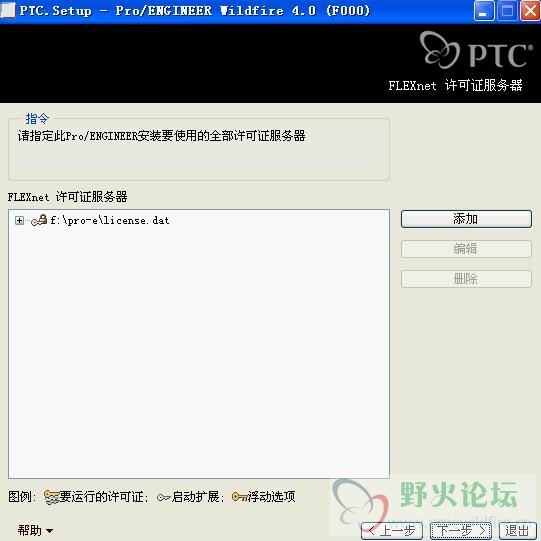Viewport: 541px width, 541px height.
Task: Go back with the 上一步 button
Action: click(392, 531)
